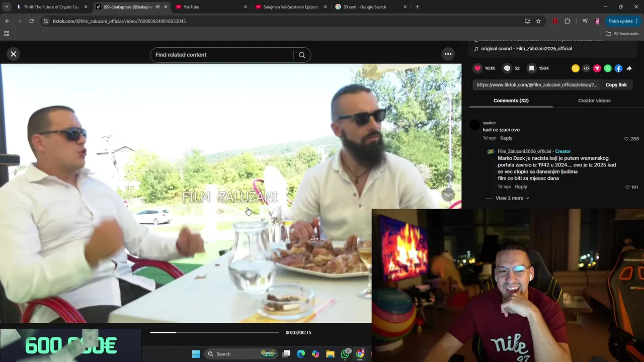Click the video share URL text field
Image resolution: width=644 pixels, height=362 pixels.
(536, 85)
